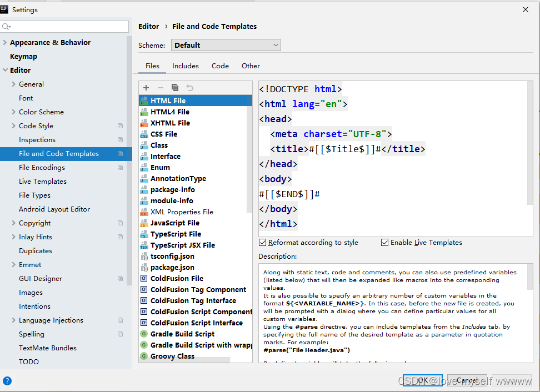Open Live Templates settings page
This screenshot has width=540, height=392.
coord(43,182)
